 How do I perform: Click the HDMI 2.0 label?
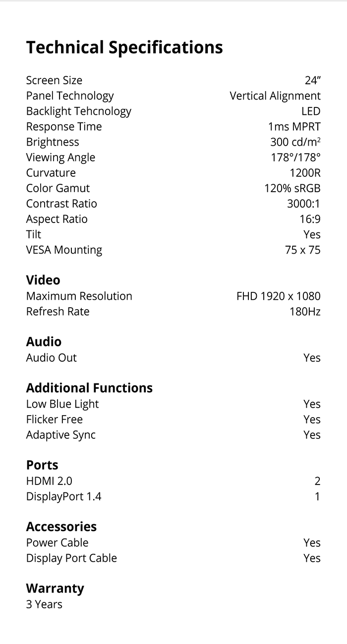pos(49,481)
